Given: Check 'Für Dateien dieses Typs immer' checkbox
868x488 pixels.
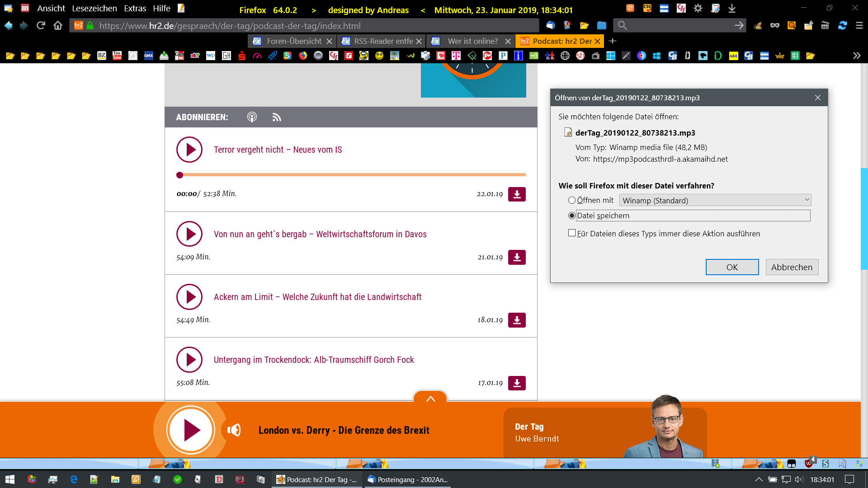Looking at the screenshot, I should click(572, 233).
